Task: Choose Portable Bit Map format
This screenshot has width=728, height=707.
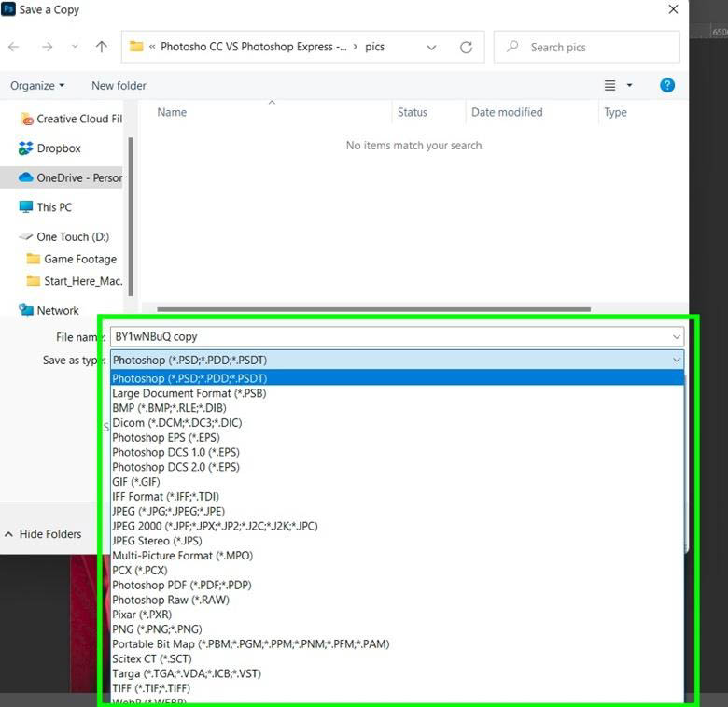Action: (397, 643)
